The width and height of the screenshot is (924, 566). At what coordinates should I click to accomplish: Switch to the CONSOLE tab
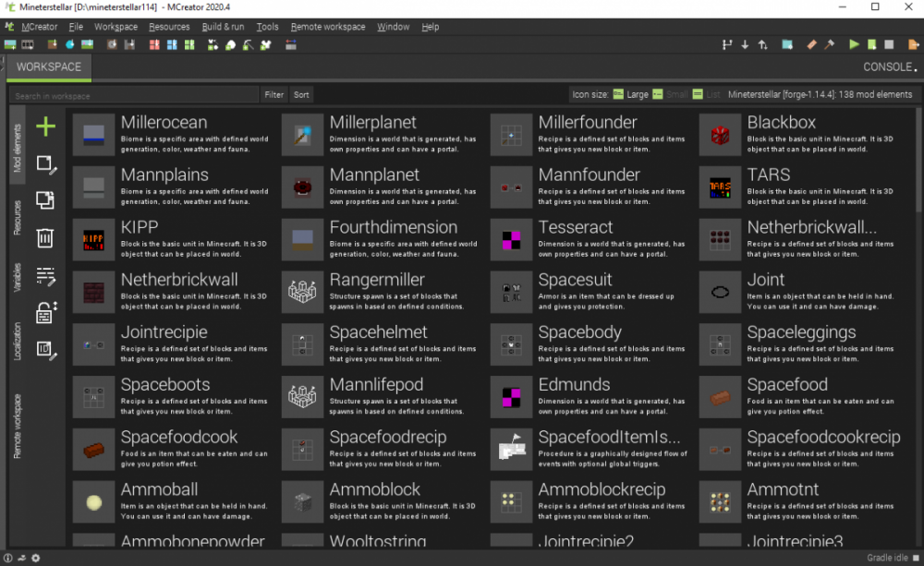pyautogui.click(x=890, y=67)
